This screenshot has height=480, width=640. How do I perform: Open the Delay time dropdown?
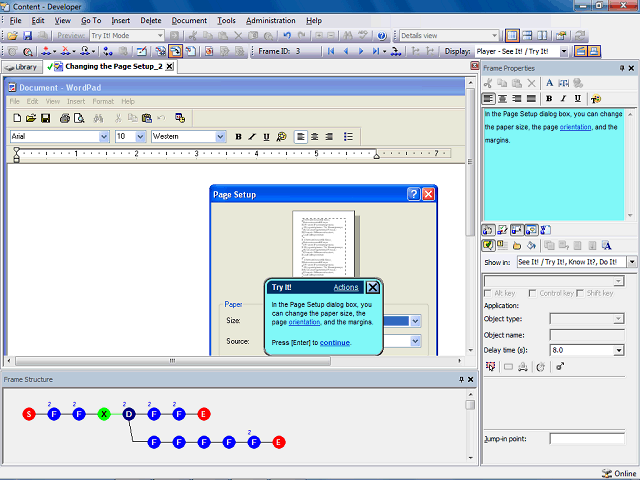(x=619, y=350)
